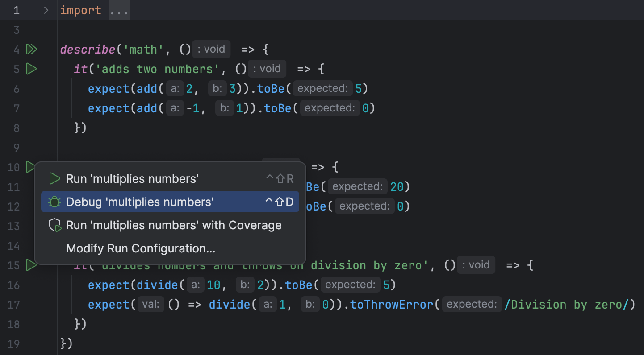Click the '...' placeholder to reveal hidden imports

(118, 10)
